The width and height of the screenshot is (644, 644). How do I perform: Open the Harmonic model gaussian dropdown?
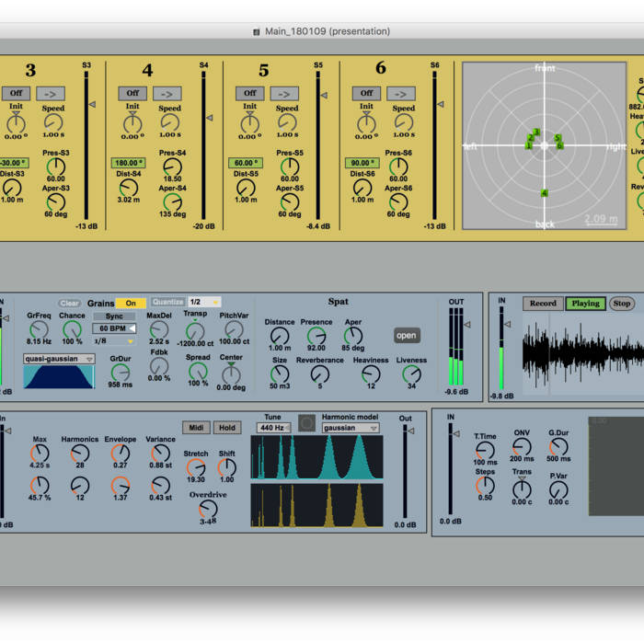[x=351, y=428]
